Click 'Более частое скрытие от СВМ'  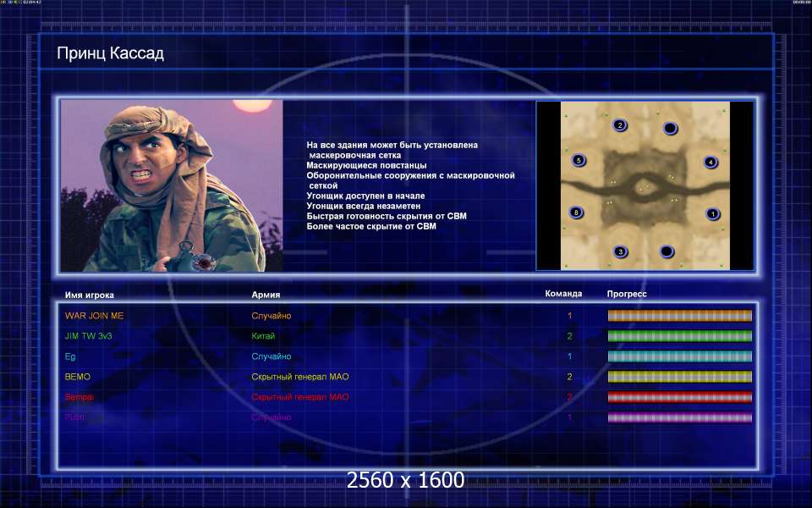371,226
